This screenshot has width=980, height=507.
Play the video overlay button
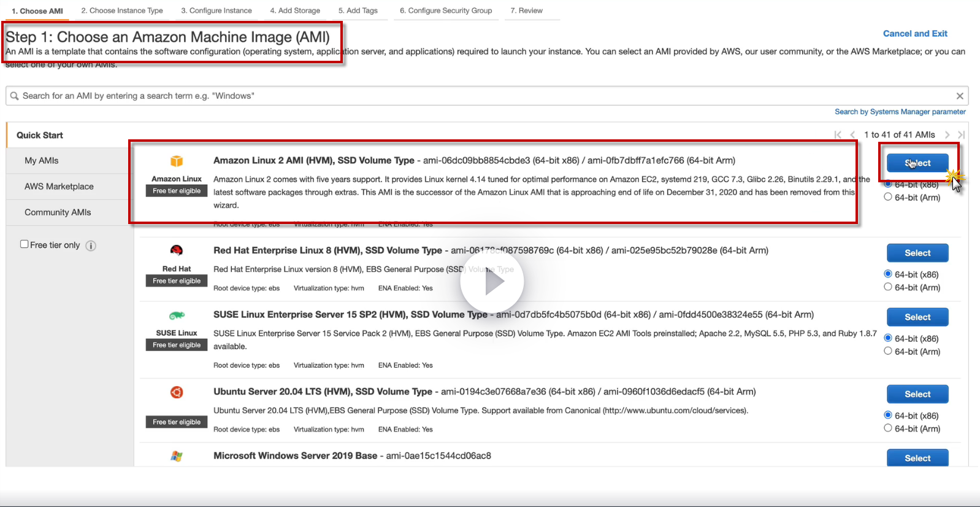pyautogui.click(x=492, y=282)
